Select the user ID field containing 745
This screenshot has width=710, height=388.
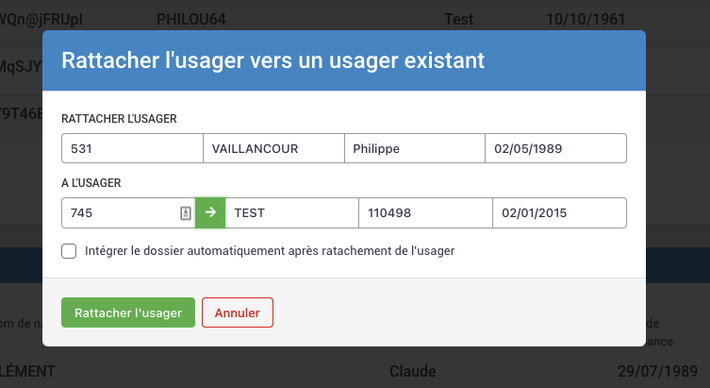[x=128, y=213]
